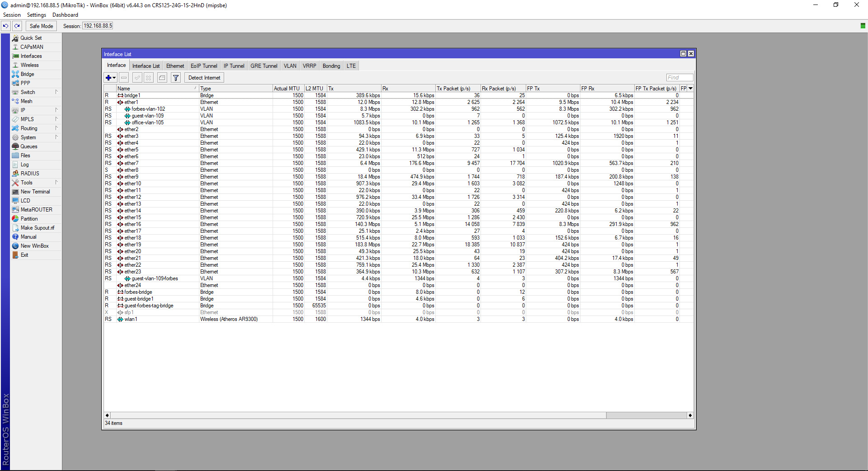Open the Dashboard menu
This screenshot has width=868, height=471.
(65, 15)
